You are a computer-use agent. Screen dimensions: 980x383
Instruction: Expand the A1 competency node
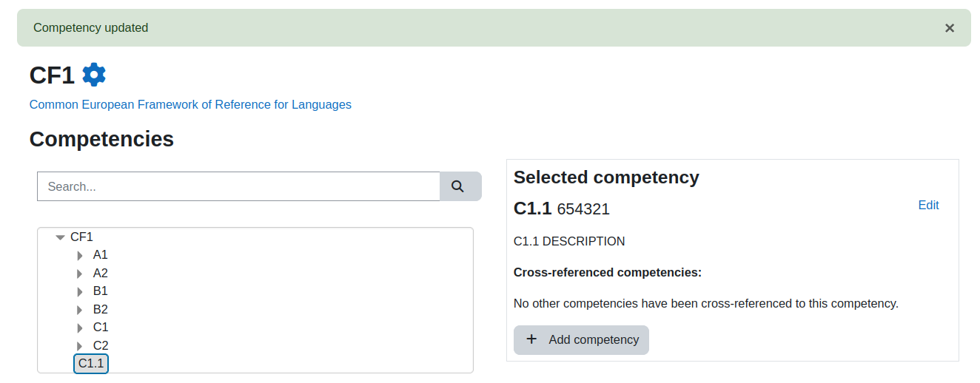pyautogui.click(x=80, y=256)
